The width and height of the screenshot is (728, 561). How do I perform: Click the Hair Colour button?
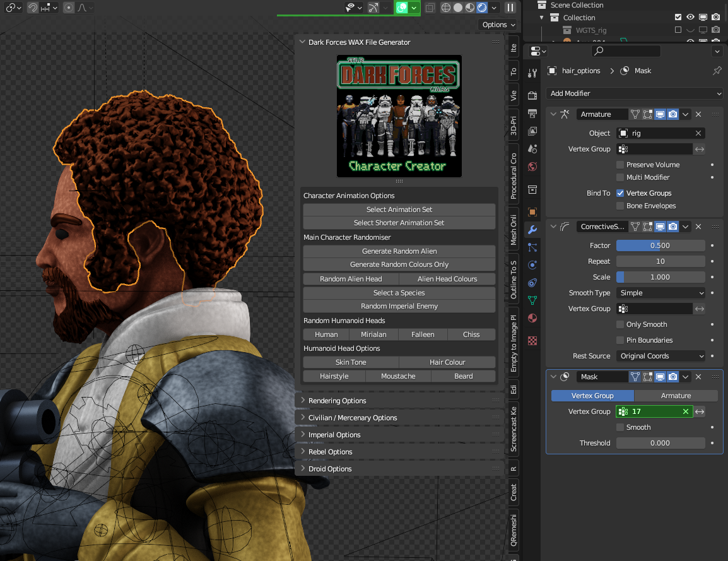[x=447, y=362]
